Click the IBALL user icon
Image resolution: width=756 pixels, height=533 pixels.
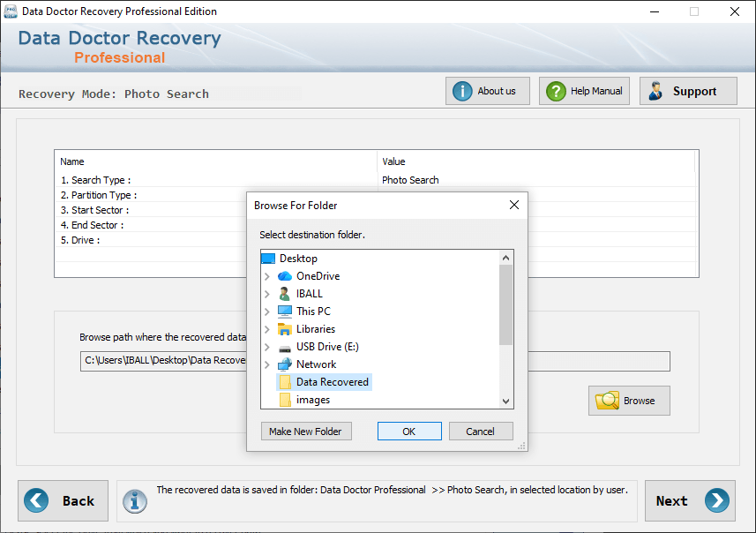(x=284, y=294)
